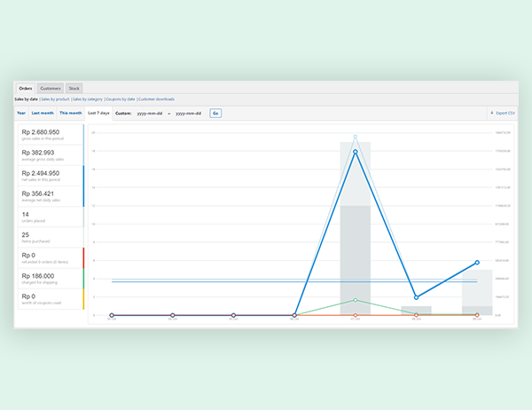
Task: Toggle the net sales in this period series
Action: point(50,176)
